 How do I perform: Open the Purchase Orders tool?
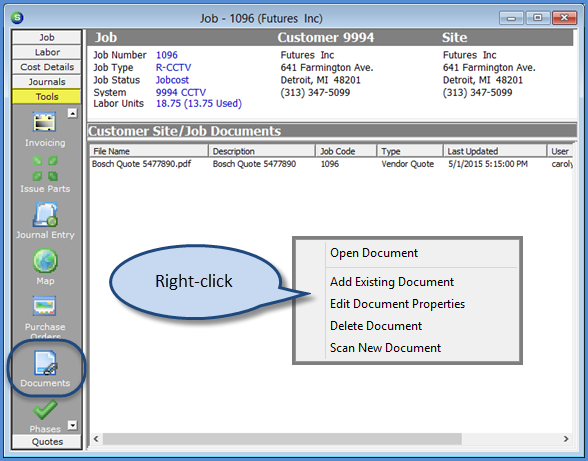pos(45,306)
